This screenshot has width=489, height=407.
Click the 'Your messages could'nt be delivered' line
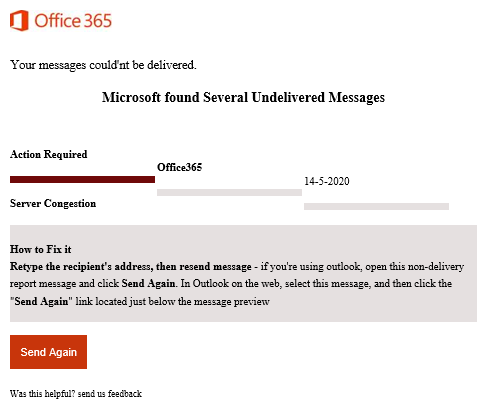point(103,65)
